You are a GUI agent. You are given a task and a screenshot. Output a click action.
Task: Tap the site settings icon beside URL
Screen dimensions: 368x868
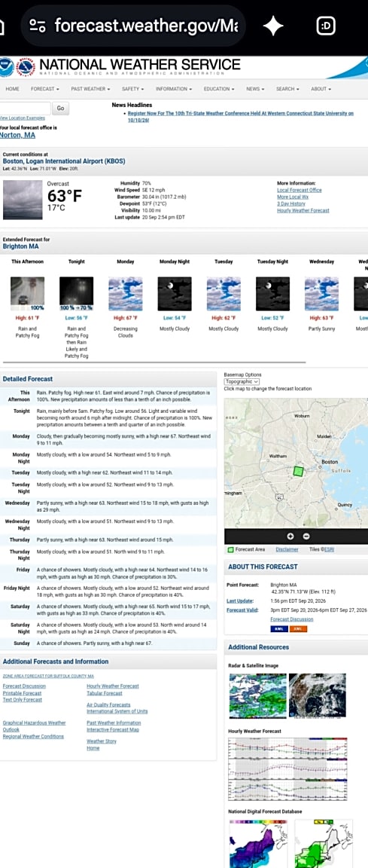[38, 26]
